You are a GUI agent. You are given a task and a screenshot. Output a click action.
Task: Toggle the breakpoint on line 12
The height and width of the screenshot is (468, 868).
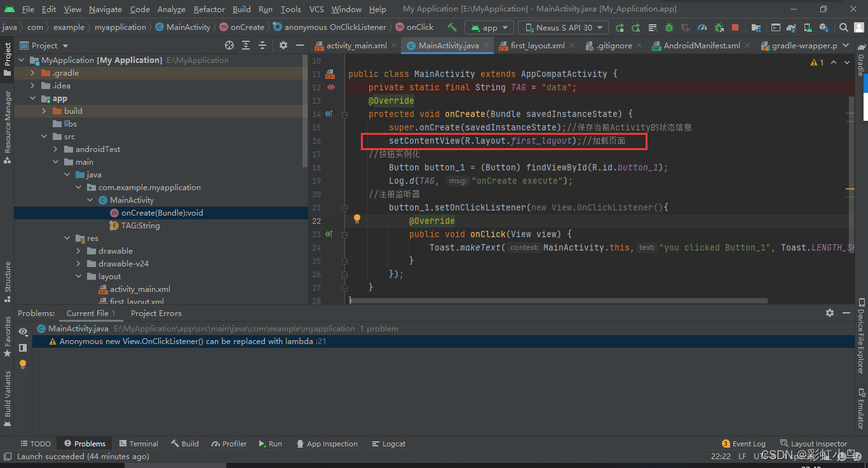(x=331, y=87)
